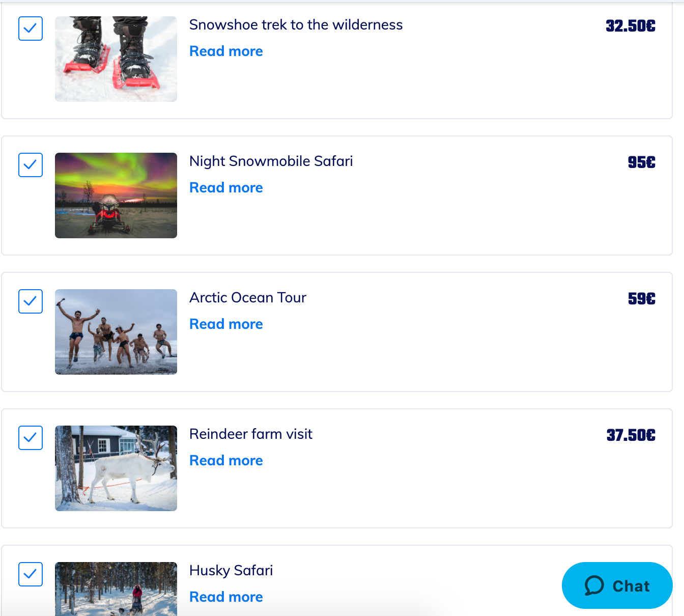Open Read more for Night Snowmobile Safari
This screenshot has height=616, width=684.
[x=226, y=188]
